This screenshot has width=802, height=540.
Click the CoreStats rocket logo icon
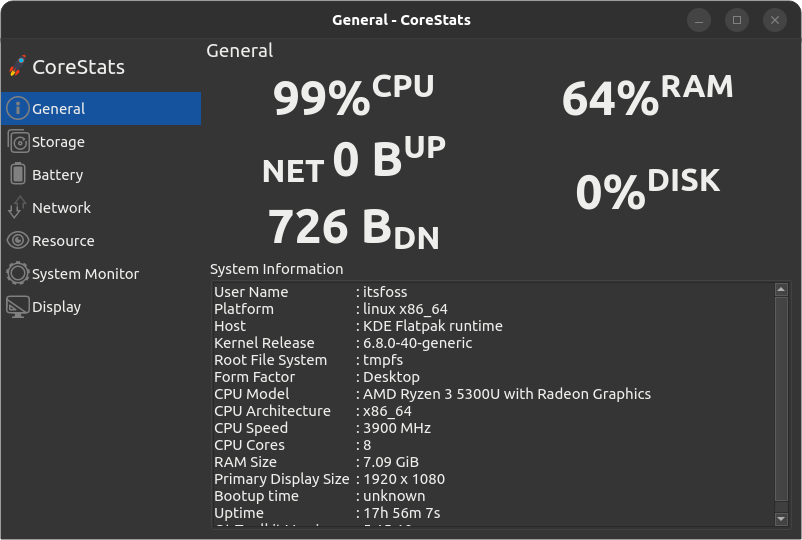click(x=17, y=66)
